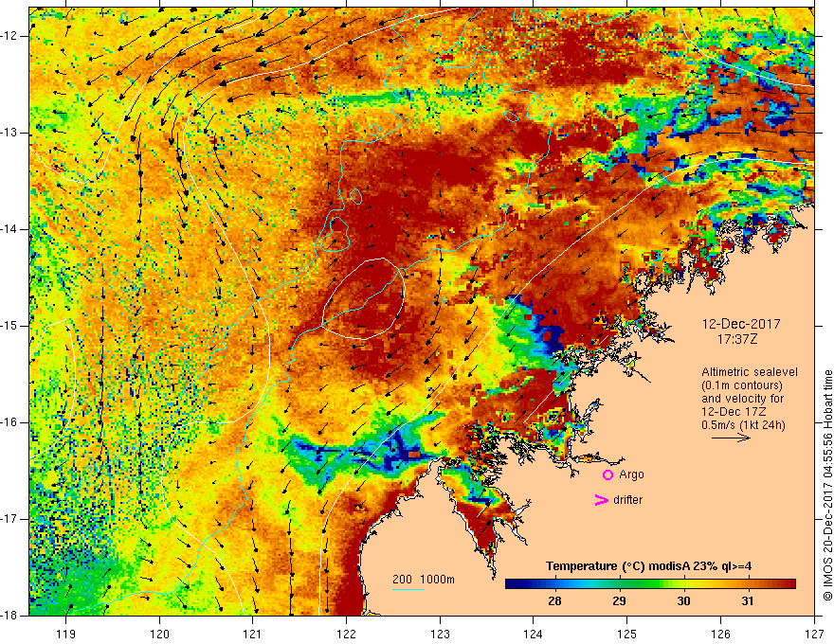
Task: Click the temperature color bar
Action: click(x=650, y=584)
